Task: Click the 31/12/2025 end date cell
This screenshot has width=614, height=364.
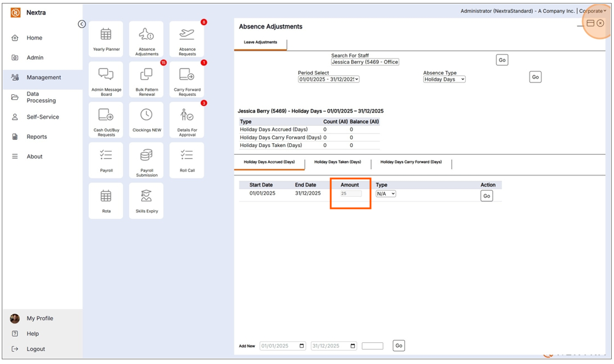Action: (x=308, y=193)
